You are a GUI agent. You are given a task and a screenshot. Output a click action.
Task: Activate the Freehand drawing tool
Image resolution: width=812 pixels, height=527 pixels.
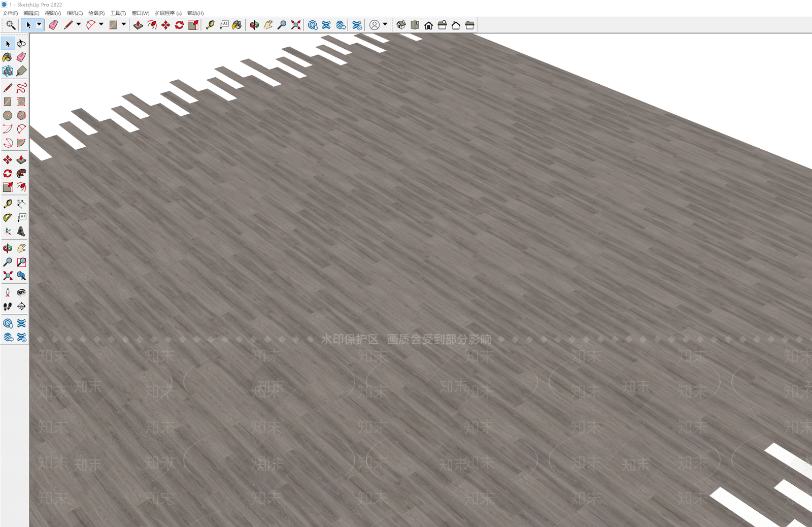(21, 88)
